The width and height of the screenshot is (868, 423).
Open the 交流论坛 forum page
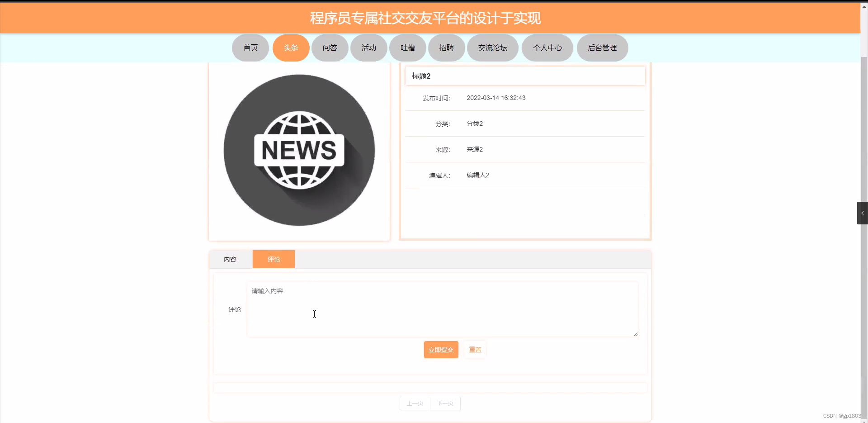492,48
